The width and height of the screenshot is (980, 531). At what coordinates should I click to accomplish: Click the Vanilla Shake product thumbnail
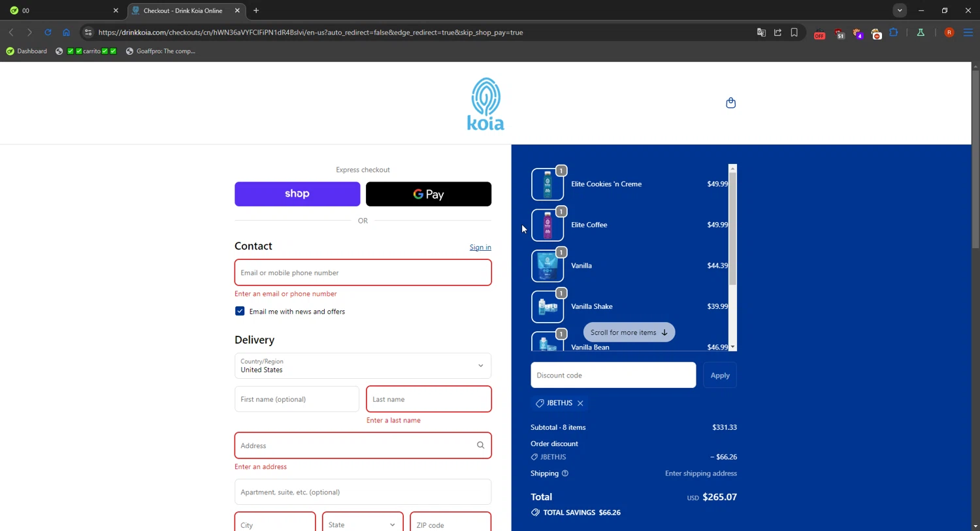pos(547,306)
